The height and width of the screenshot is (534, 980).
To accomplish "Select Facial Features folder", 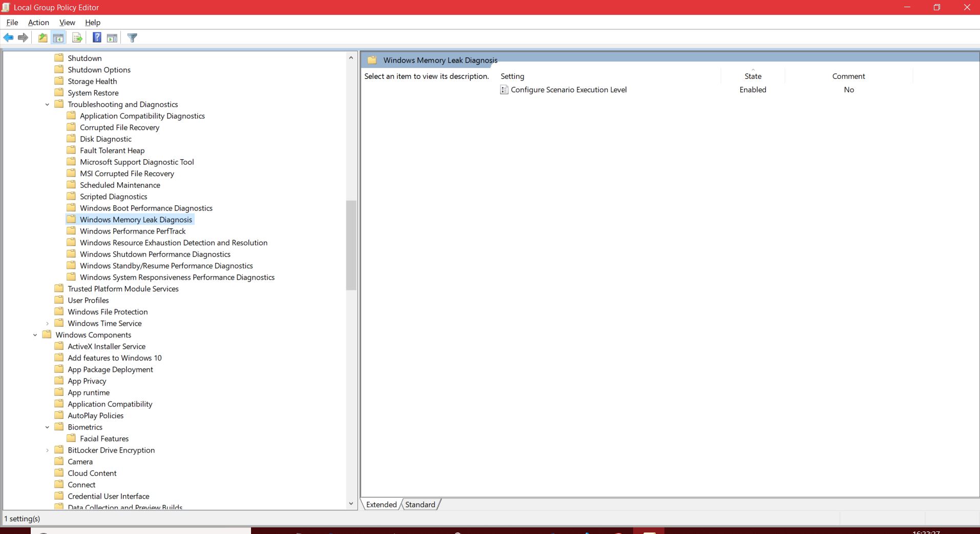I will (104, 438).
